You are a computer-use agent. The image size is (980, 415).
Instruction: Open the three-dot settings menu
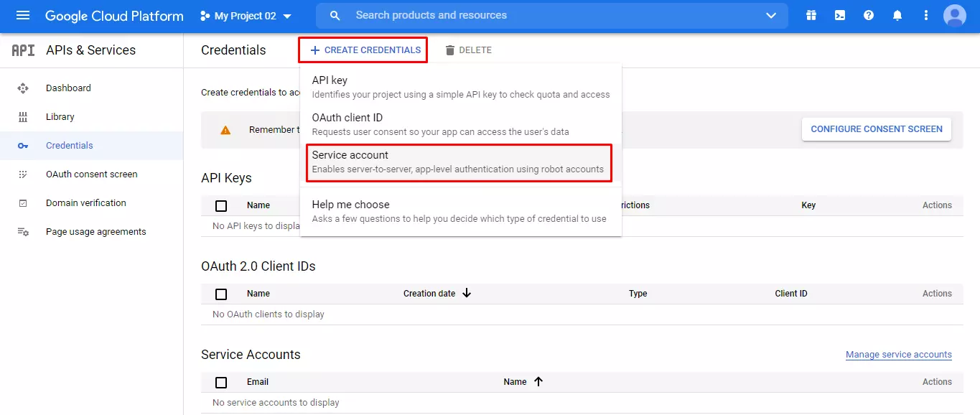click(x=926, y=15)
